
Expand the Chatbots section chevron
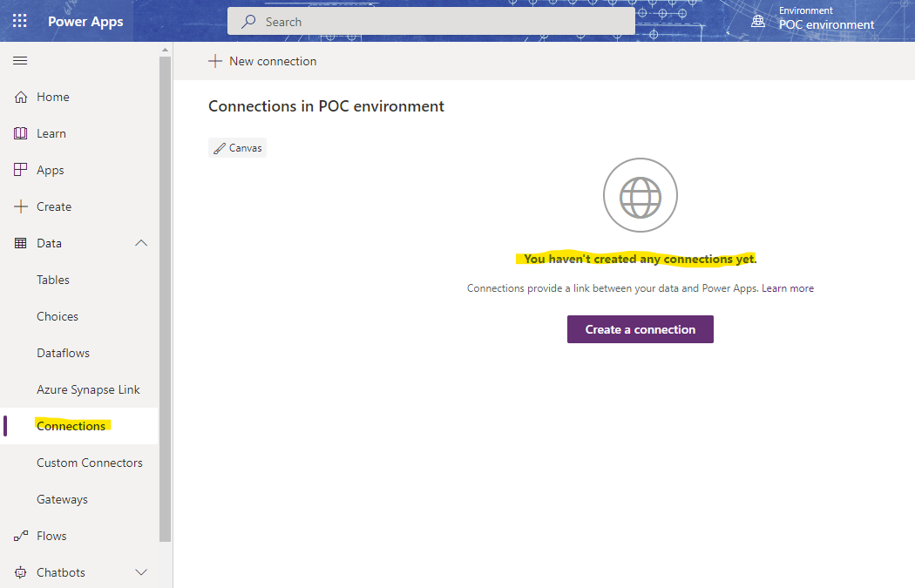point(140,571)
